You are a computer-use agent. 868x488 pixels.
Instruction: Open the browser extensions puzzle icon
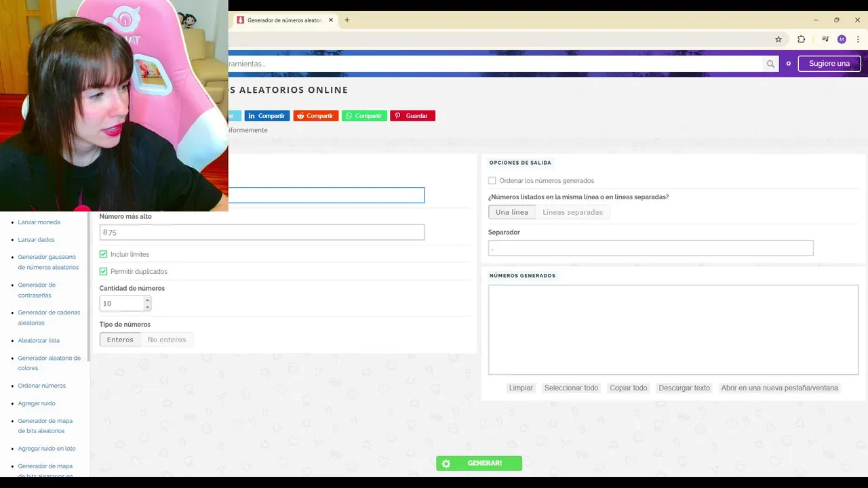pos(801,39)
